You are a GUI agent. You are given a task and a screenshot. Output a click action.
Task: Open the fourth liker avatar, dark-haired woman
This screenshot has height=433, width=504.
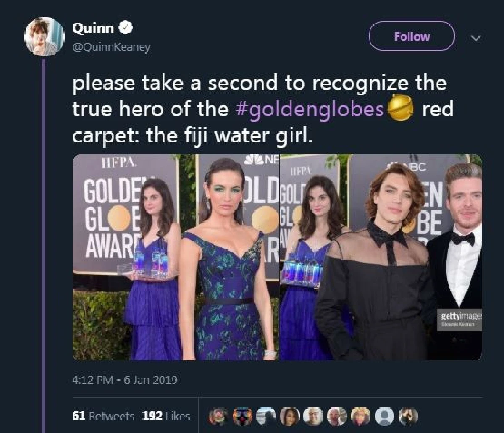tap(289, 416)
